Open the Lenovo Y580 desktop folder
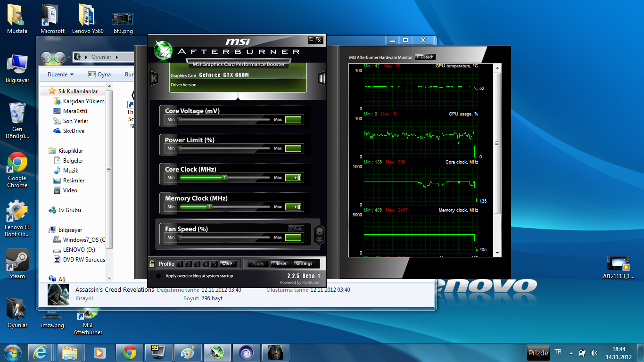Screen dimensions: 644x362 point(88,19)
